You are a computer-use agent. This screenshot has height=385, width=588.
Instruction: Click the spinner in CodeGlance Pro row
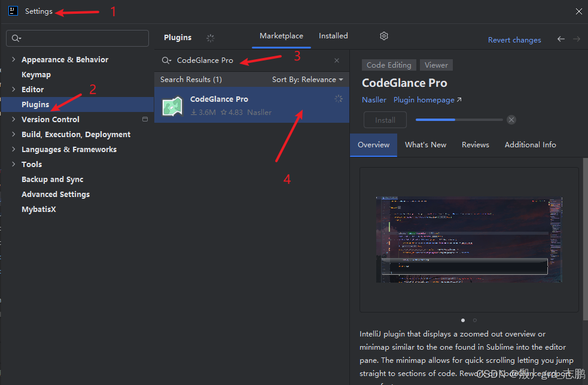pyautogui.click(x=339, y=99)
